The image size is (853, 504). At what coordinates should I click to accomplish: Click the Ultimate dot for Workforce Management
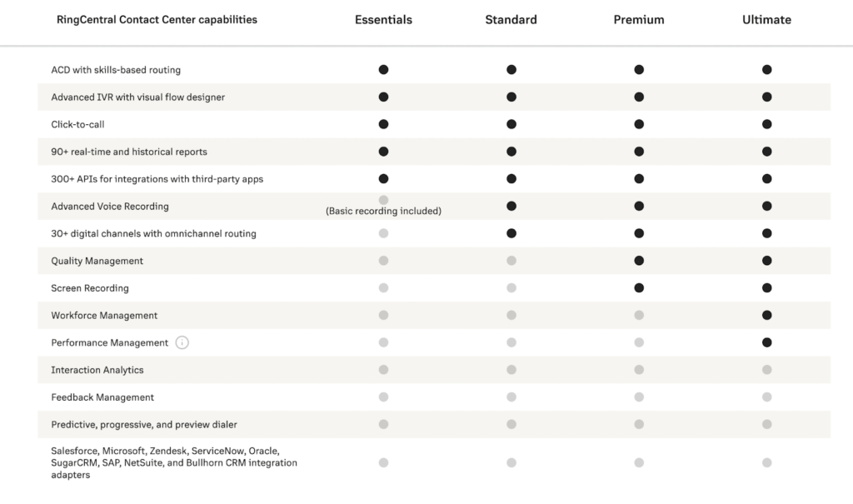(x=766, y=316)
